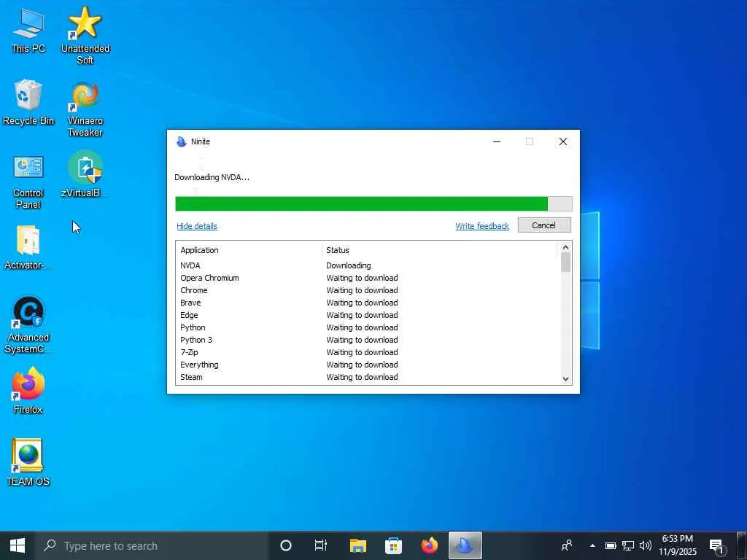This screenshot has height=560, width=747.
Task: Select the Recycle Bin icon
Action: click(28, 102)
